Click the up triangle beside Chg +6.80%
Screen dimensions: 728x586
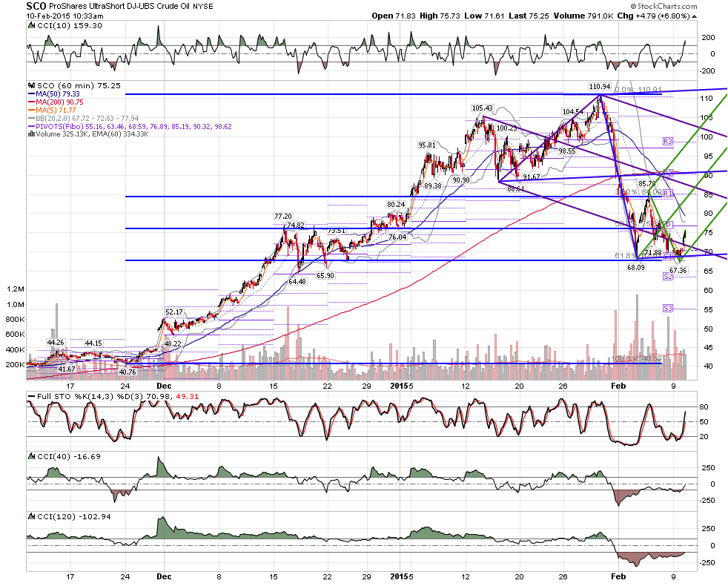pyautogui.click(x=695, y=16)
